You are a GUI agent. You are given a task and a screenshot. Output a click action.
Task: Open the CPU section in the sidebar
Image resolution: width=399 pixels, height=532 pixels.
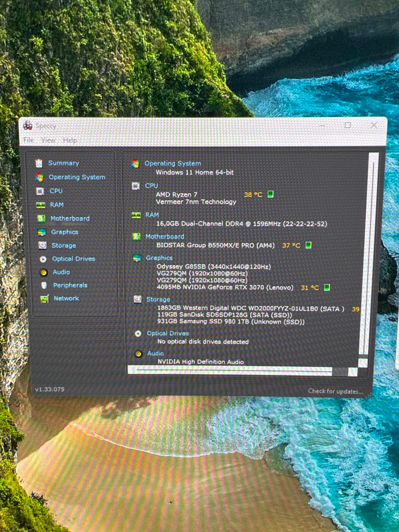click(56, 191)
